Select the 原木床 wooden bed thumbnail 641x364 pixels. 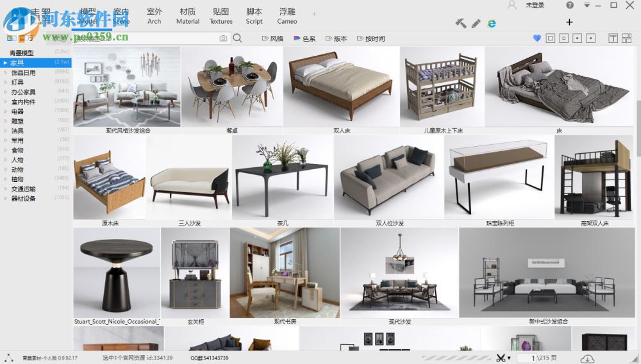(110, 178)
